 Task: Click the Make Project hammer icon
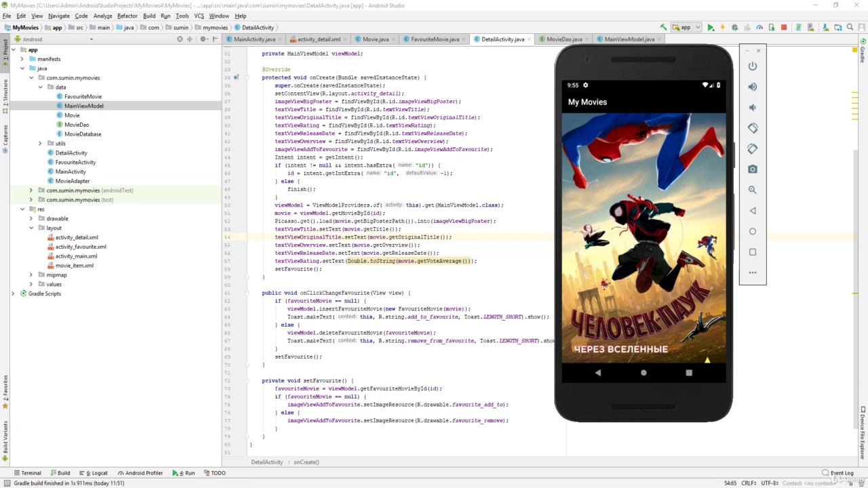663,28
